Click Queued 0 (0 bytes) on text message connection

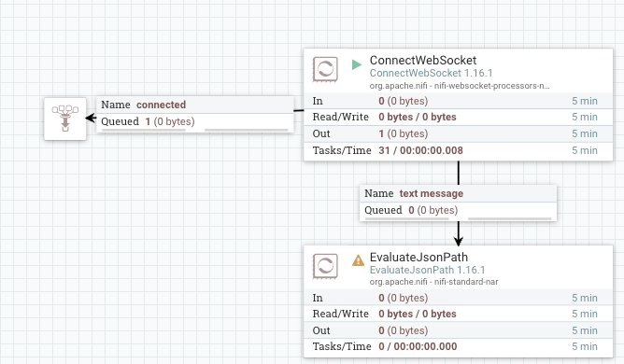click(411, 210)
